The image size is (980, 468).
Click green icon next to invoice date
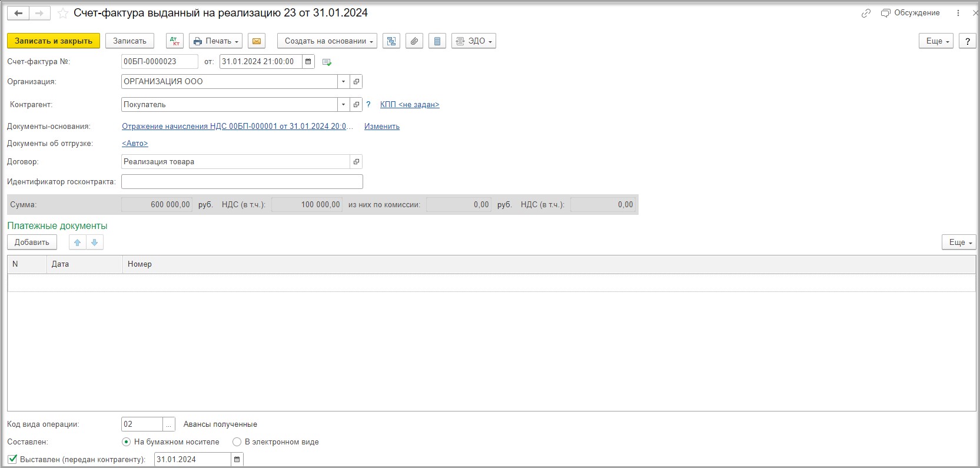[x=327, y=62]
